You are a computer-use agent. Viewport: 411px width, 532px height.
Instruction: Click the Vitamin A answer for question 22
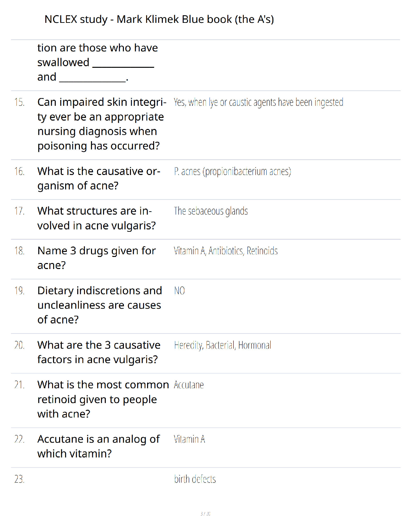point(189,439)
